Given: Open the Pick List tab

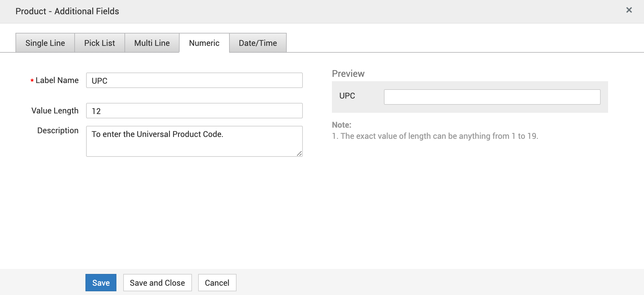Looking at the screenshot, I should [x=99, y=43].
